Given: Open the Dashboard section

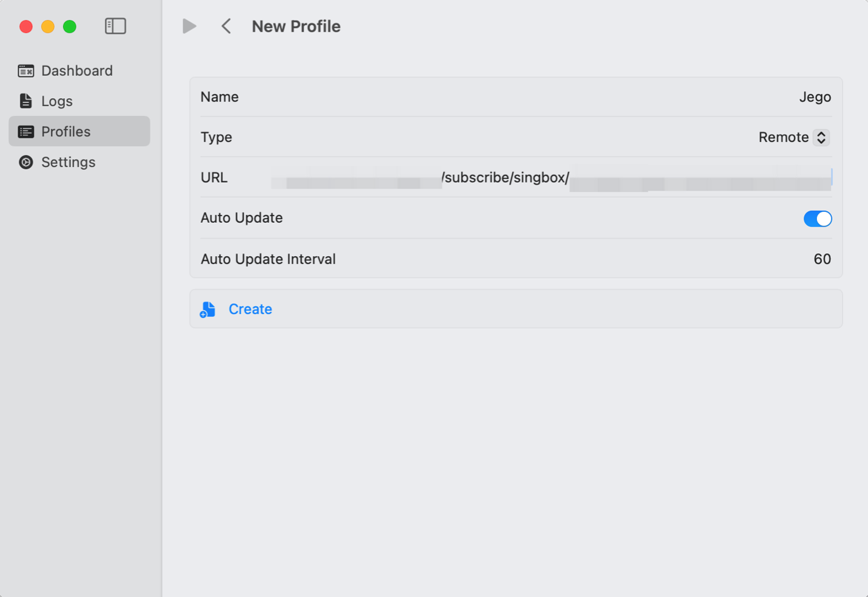Looking at the screenshot, I should pyautogui.click(x=77, y=71).
